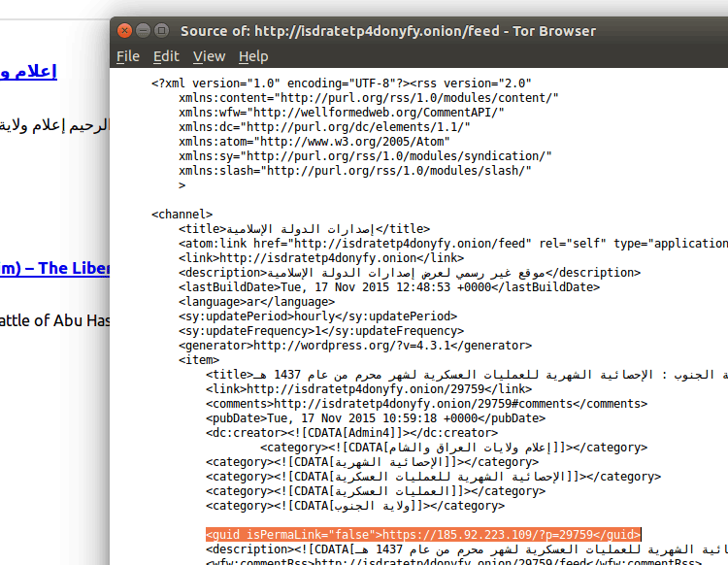Click the xml version declaration line
The image size is (728, 565).
click(x=342, y=83)
